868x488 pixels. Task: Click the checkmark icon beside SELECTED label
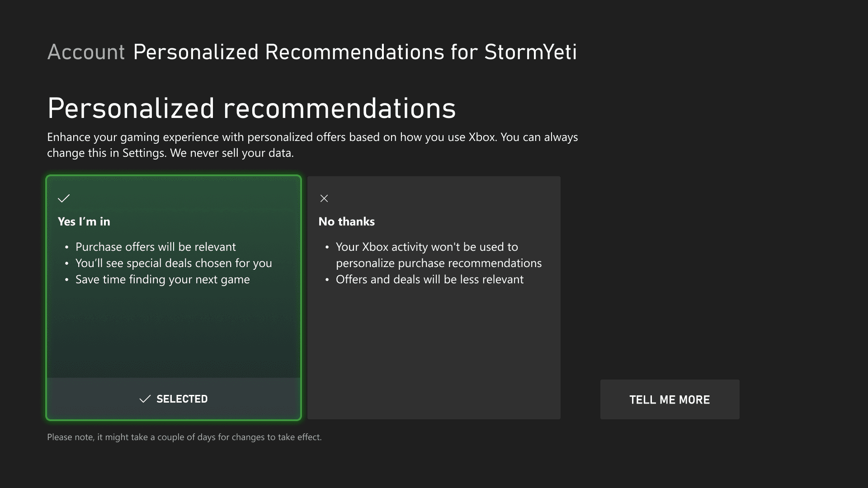click(145, 399)
